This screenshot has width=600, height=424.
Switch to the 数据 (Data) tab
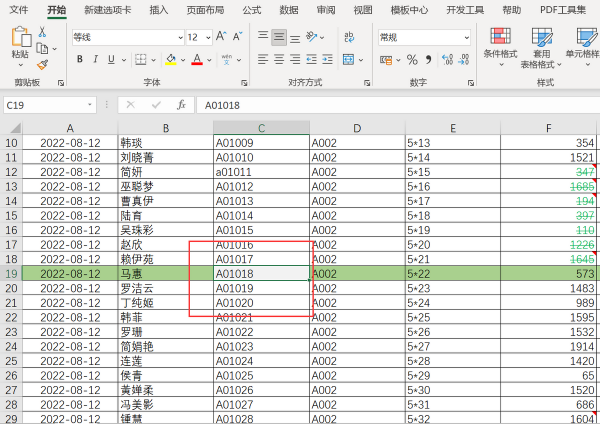point(289,10)
